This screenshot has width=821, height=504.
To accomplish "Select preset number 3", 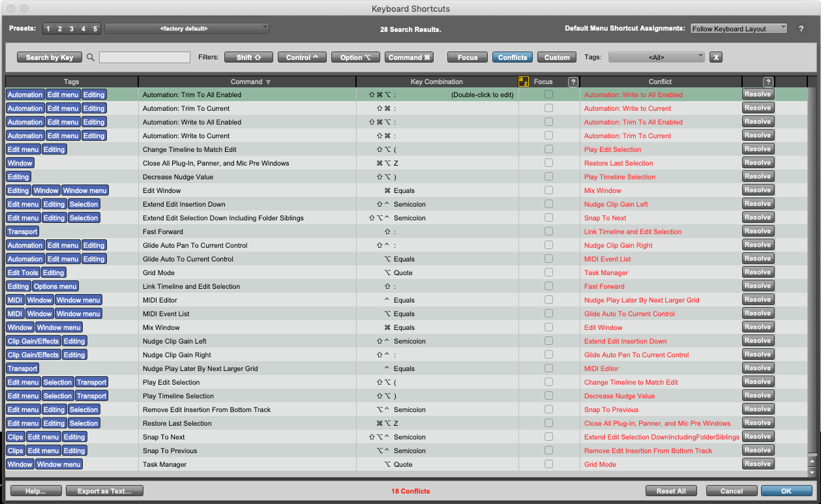I will 72,29.
